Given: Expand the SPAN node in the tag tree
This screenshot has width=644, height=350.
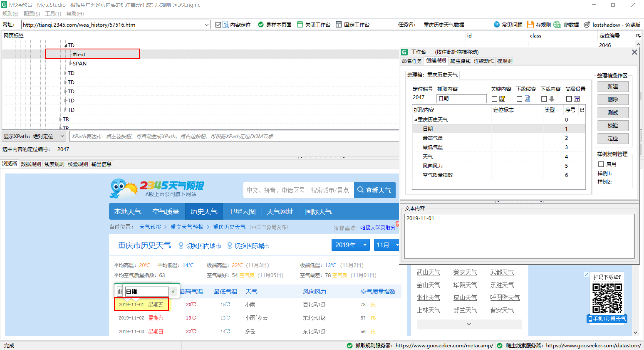Looking at the screenshot, I should 70,63.
